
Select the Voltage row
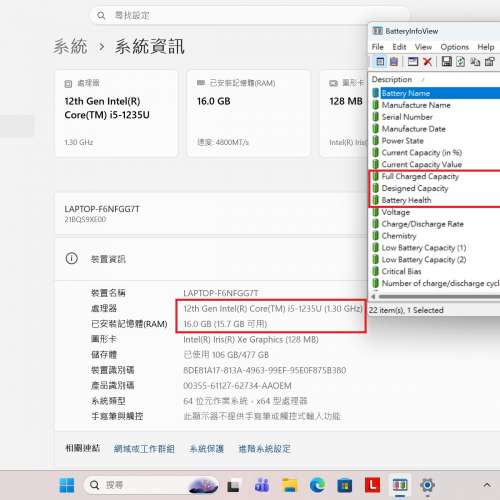coord(436,212)
